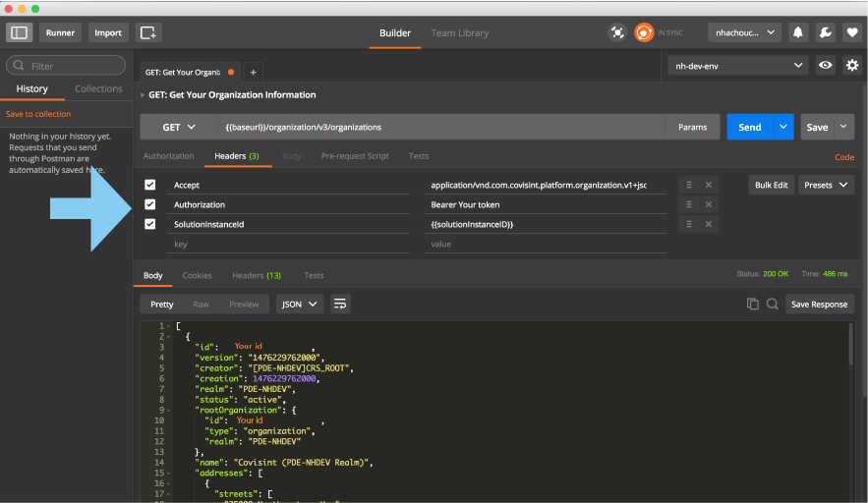Click the notifications bell icon

tap(798, 32)
